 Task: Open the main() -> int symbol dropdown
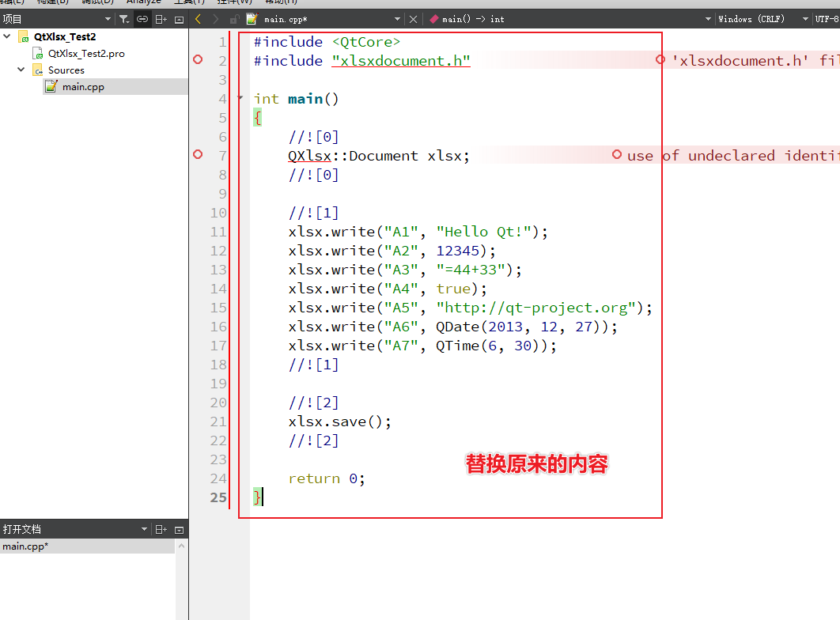(708, 19)
